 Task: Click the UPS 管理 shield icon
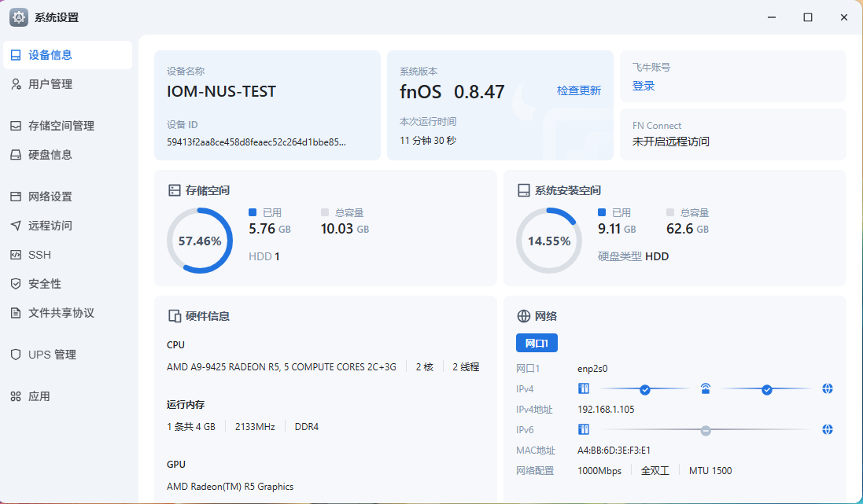(x=16, y=355)
